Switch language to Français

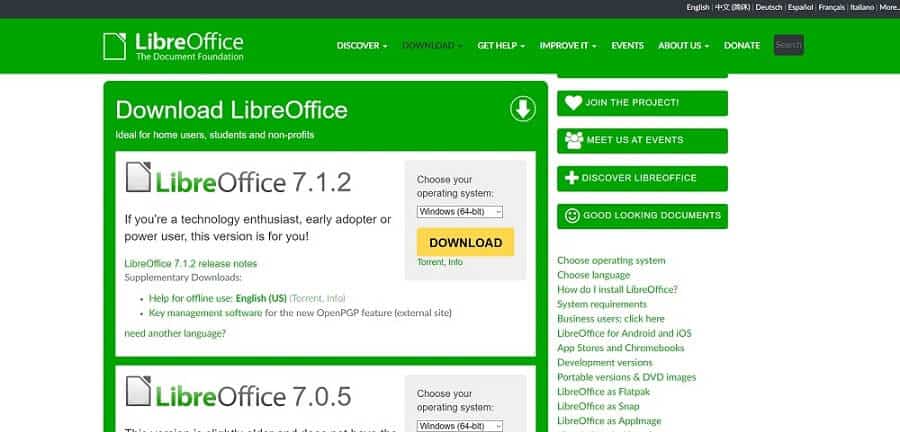[x=831, y=7]
